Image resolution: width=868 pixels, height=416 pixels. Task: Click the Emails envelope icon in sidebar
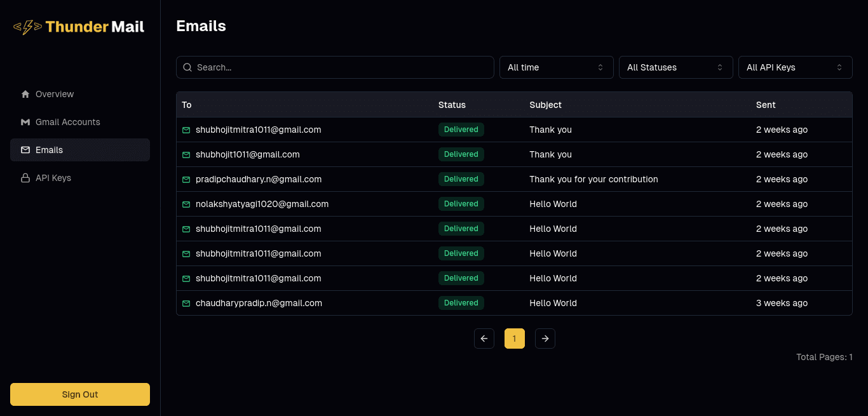coord(24,150)
